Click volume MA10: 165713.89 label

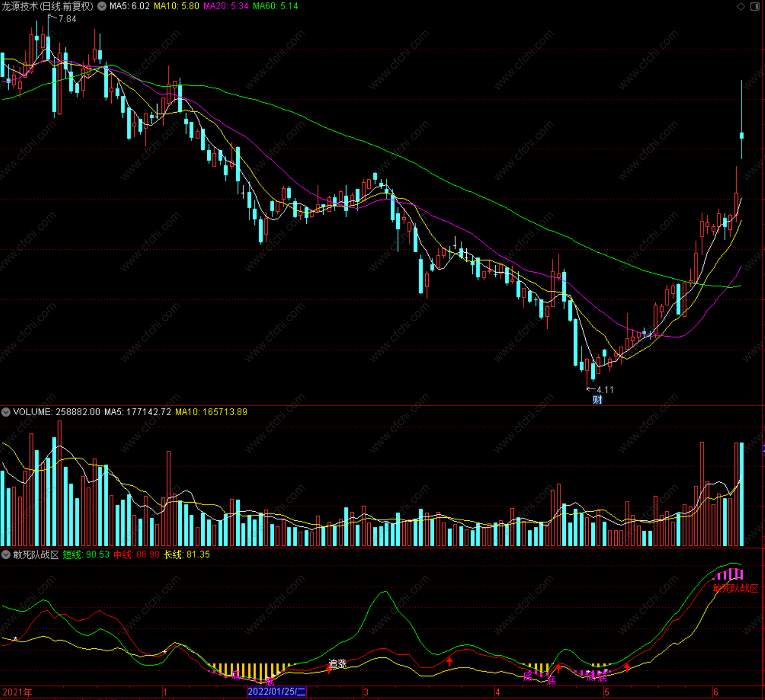pos(211,412)
